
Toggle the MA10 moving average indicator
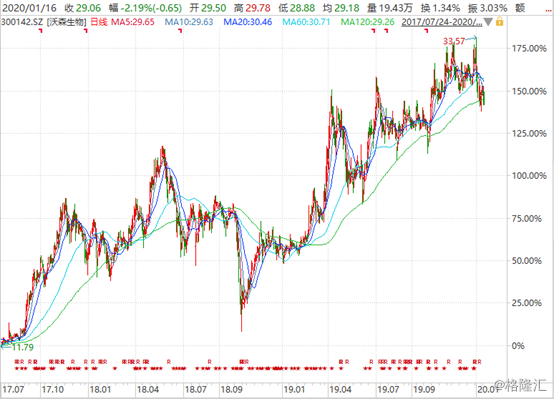(189, 22)
